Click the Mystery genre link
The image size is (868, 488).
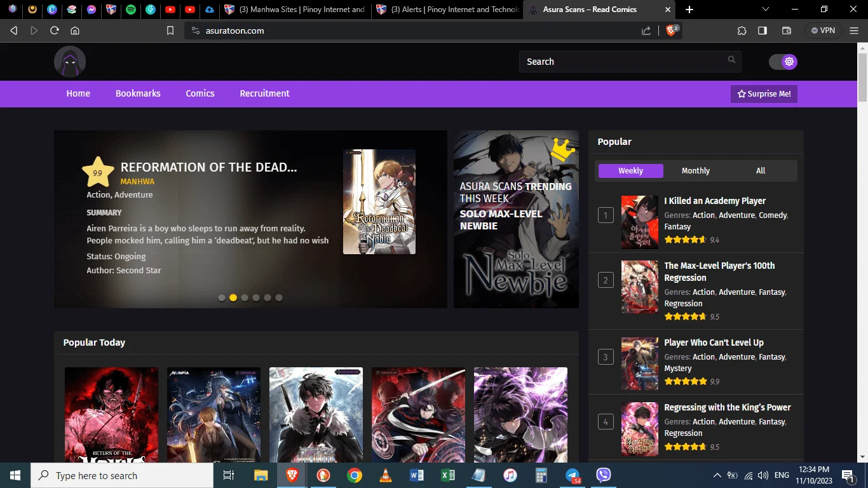[678, 369]
